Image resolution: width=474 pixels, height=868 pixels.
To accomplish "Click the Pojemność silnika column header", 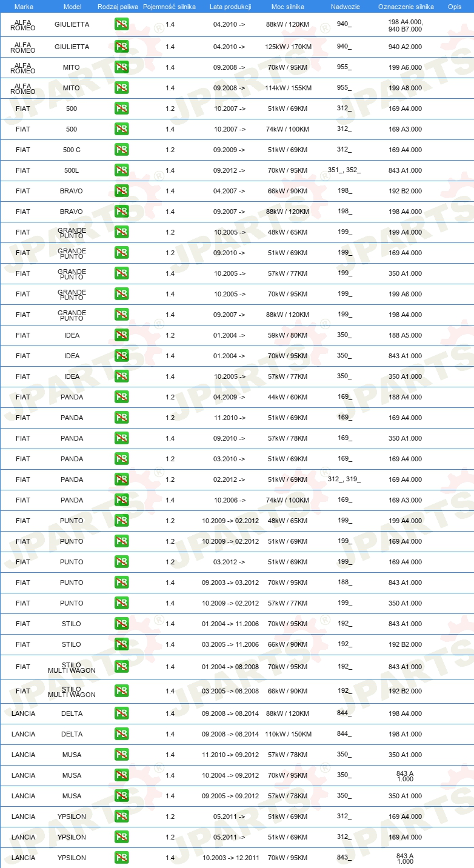I will pos(169,7).
